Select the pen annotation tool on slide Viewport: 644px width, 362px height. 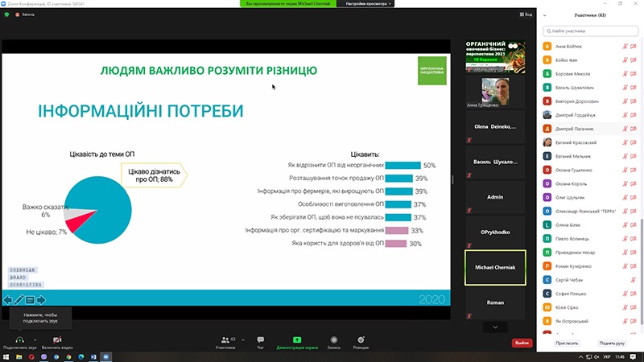click(19, 300)
